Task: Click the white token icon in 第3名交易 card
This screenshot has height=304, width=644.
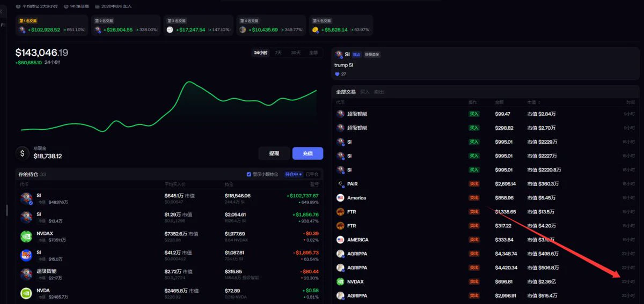Action: [170, 29]
